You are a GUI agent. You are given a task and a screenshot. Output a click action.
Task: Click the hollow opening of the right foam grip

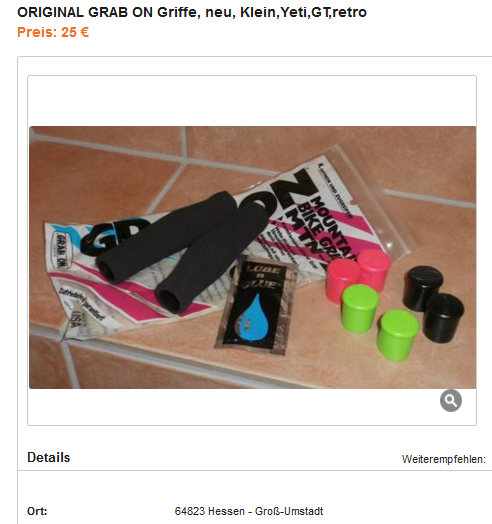point(168,300)
